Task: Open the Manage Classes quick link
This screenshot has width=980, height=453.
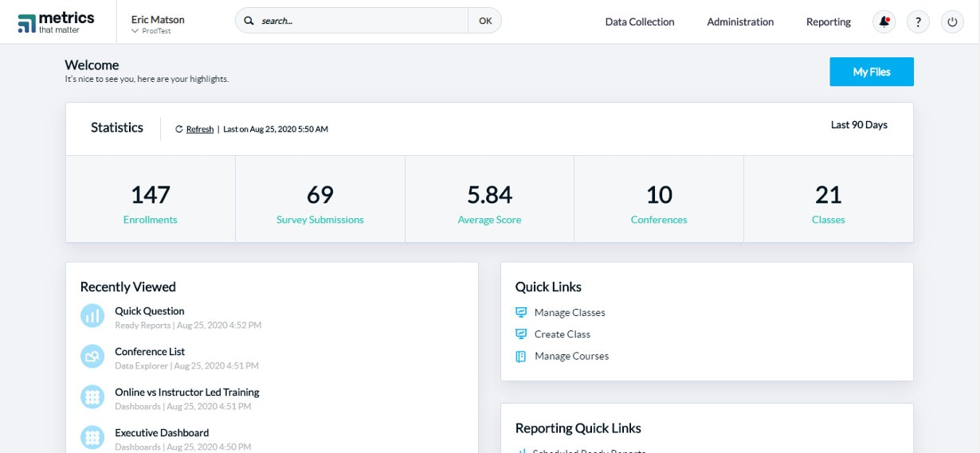Action: coord(570,313)
